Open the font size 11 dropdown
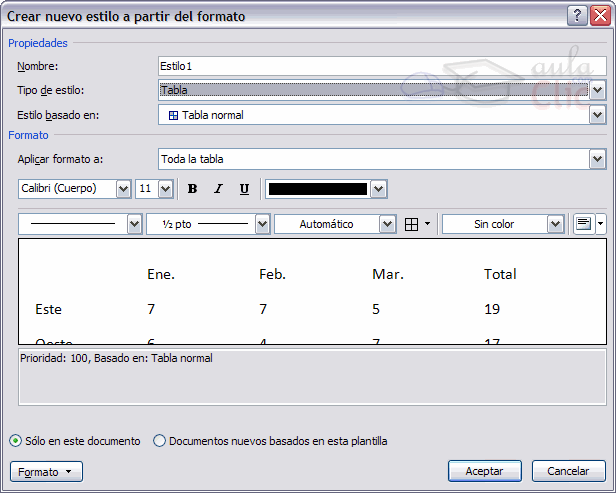This screenshot has width=616, height=493. (165, 189)
